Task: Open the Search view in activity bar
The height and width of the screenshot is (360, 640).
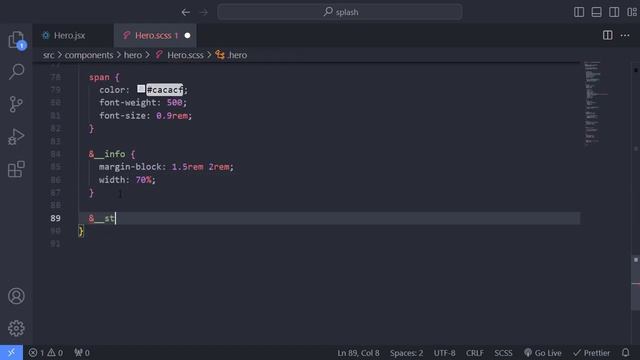Action: [16, 72]
